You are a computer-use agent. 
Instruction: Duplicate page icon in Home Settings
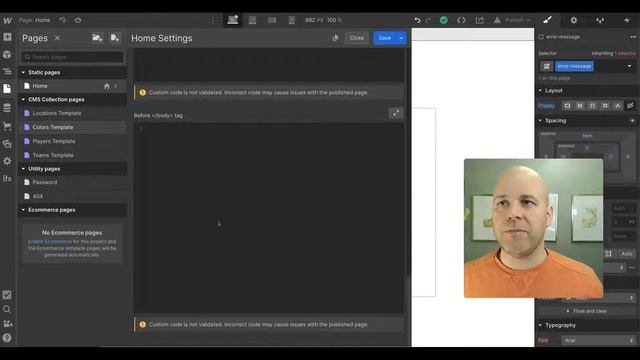[335, 38]
